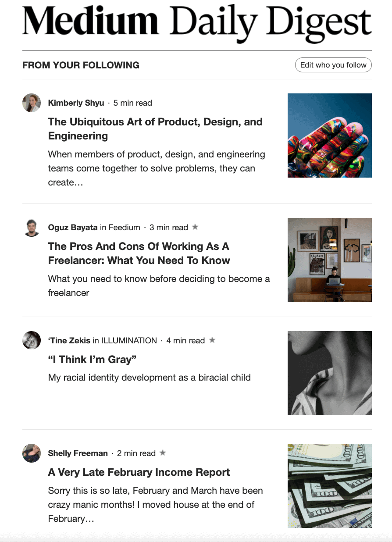
Task: Click star icon beside "2 min read"
Action: click(x=163, y=453)
